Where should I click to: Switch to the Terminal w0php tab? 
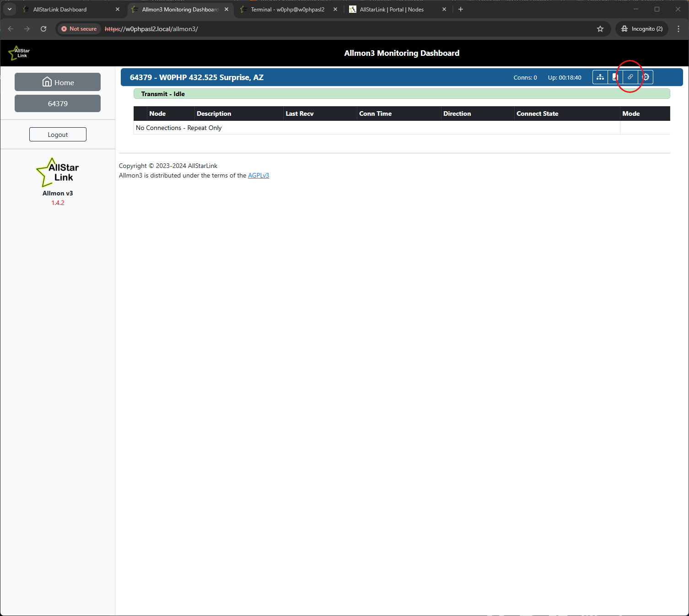[287, 10]
